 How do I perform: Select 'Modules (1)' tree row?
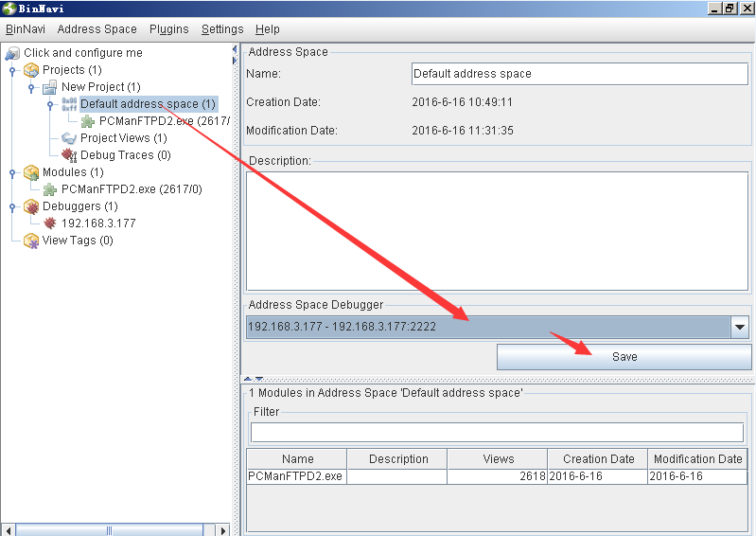pyautogui.click(x=73, y=172)
